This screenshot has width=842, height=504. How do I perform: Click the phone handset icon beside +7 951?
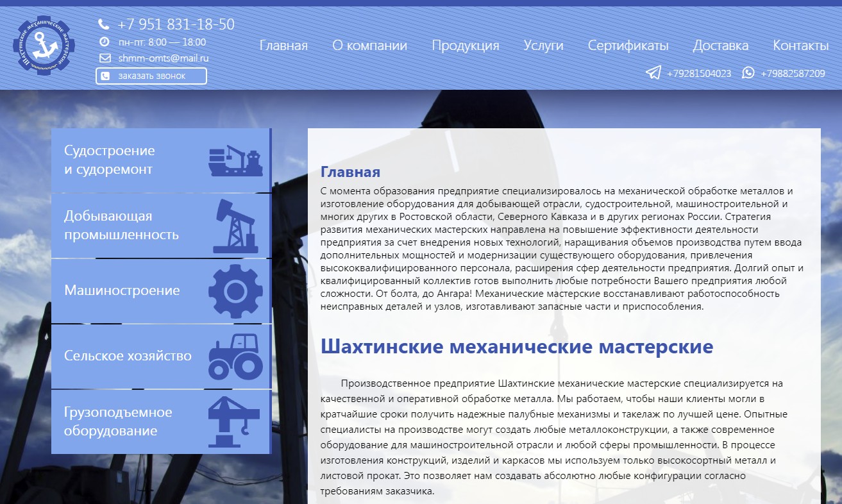[x=104, y=24]
